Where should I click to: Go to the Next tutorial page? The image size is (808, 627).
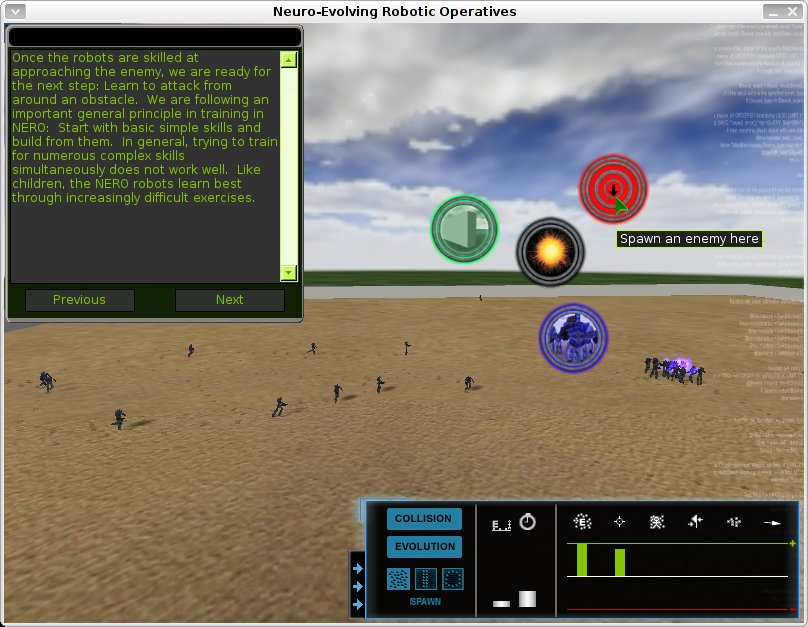point(230,300)
